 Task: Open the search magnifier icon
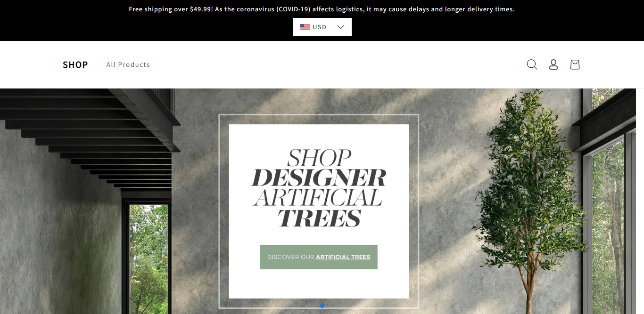(x=532, y=64)
